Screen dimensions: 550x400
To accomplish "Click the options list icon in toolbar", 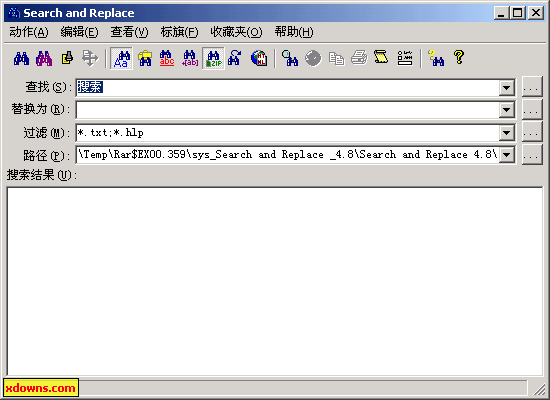I will coord(405,58).
